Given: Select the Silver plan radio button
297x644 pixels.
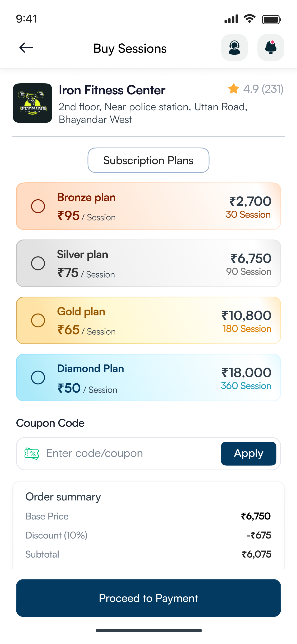Looking at the screenshot, I should pos(38,263).
